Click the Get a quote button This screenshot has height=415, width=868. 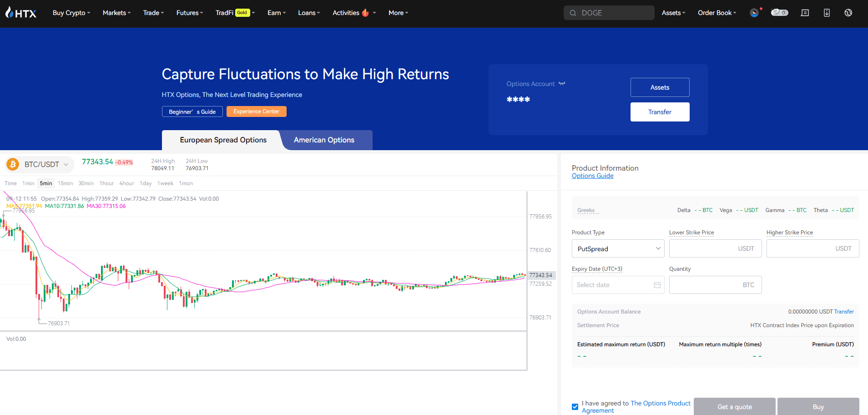735,406
